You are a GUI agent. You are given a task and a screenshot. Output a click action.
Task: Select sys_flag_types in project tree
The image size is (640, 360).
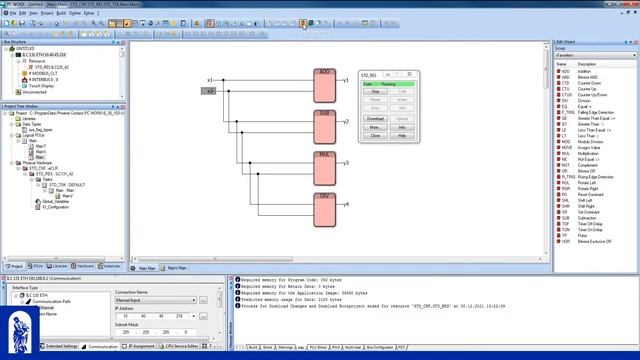(40, 130)
